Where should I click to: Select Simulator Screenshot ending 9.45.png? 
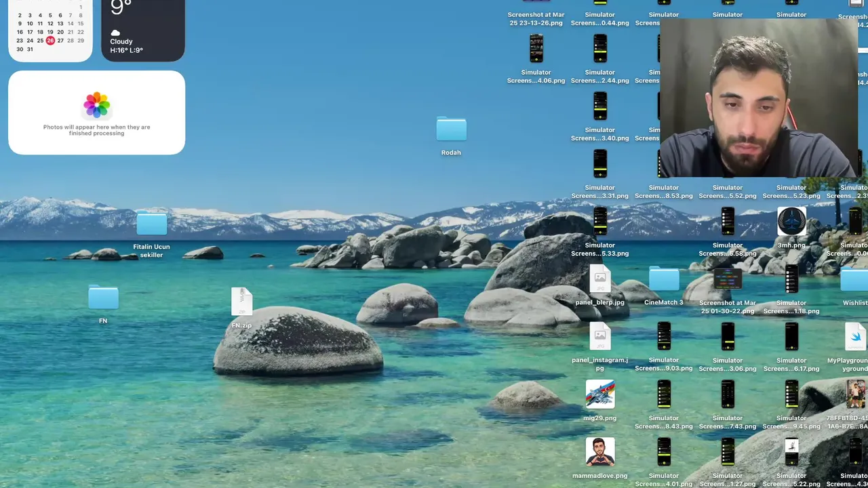(x=791, y=394)
